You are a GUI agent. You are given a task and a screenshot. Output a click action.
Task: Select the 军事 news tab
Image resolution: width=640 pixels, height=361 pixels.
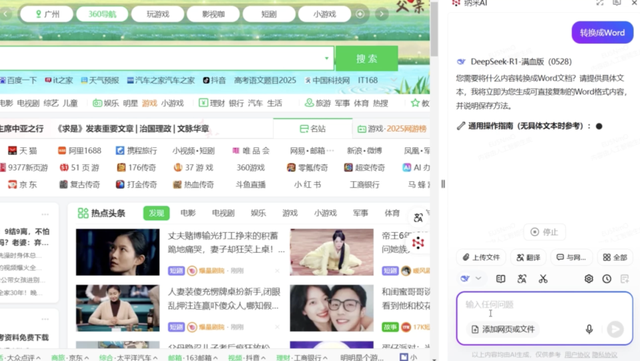[360, 213]
